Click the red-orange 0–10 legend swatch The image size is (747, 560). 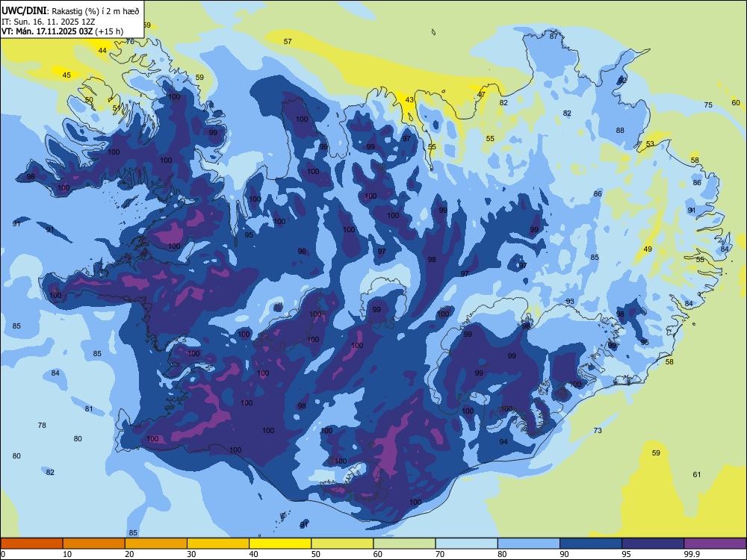tap(31, 544)
